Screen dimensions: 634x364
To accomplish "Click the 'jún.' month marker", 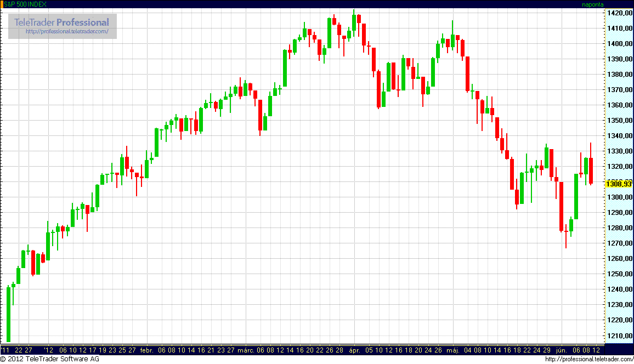I will (561, 350).
